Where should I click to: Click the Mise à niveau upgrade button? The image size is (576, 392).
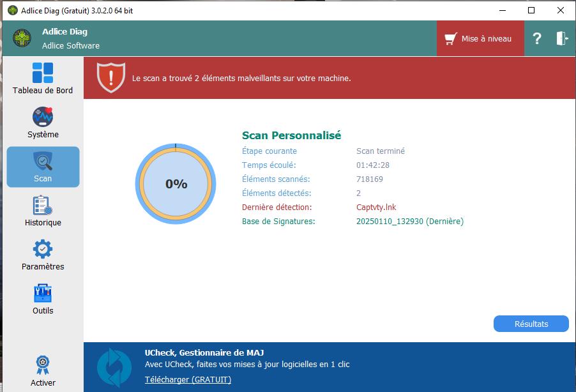[480, 38]
